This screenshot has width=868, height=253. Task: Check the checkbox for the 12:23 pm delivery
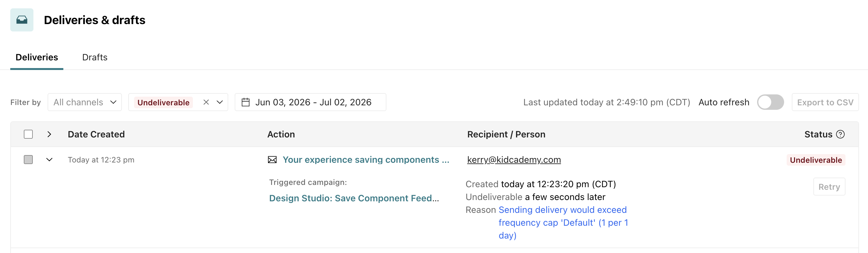[x=28, y=160]
